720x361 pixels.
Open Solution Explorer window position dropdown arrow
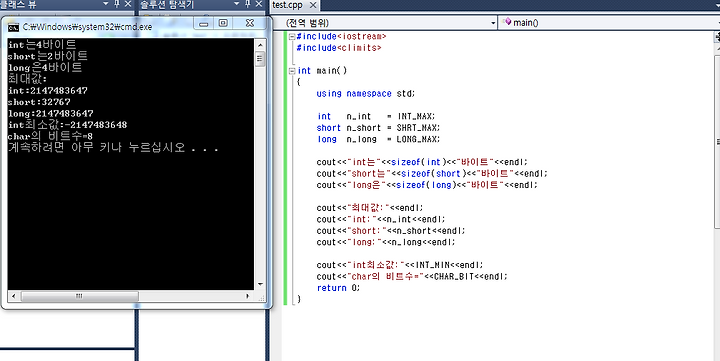tap(237, 4)
